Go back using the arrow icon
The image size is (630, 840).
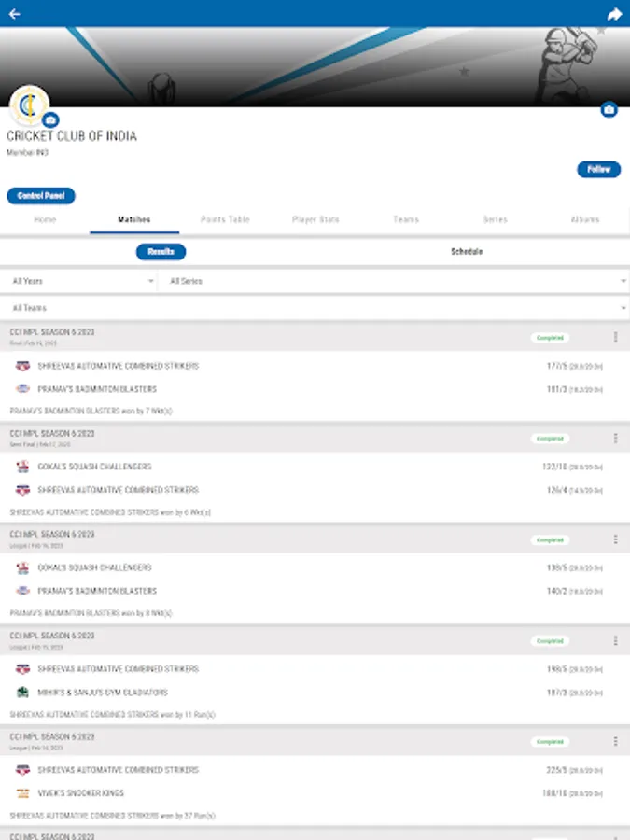coord(14,14)
